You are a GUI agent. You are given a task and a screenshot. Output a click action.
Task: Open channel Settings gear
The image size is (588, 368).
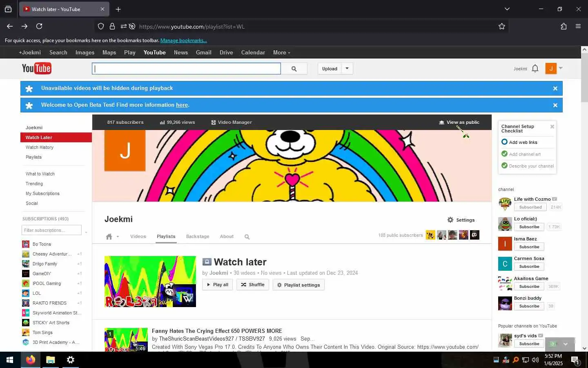point(461,220)
